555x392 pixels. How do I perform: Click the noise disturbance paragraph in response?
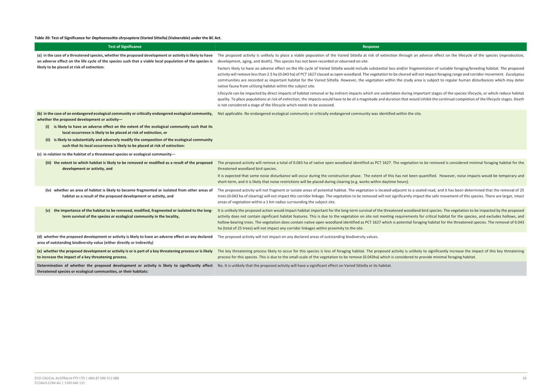point(370,179)
